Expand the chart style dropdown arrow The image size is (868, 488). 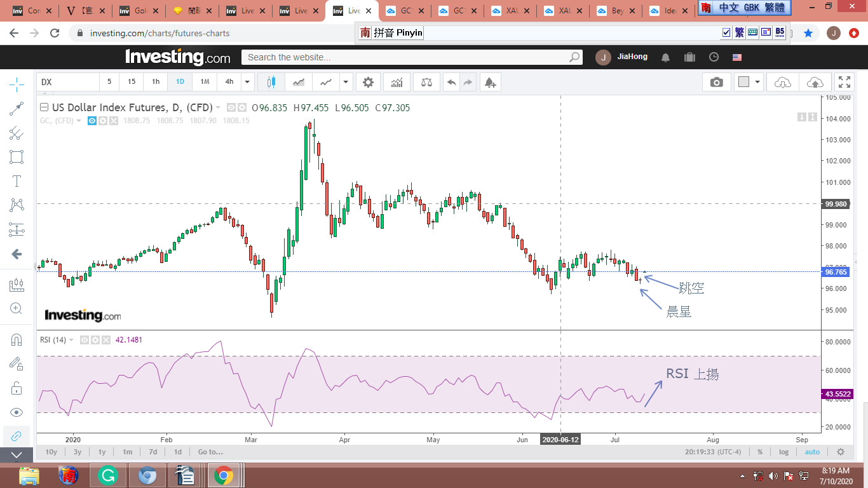tap(346, 82)
